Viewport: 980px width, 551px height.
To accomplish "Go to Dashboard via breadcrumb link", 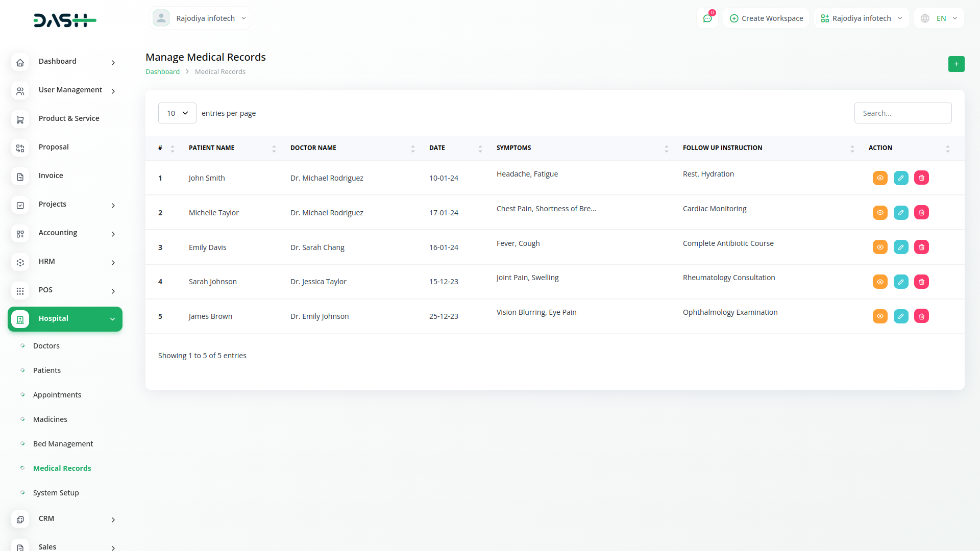I will click(x=162, y=72).
